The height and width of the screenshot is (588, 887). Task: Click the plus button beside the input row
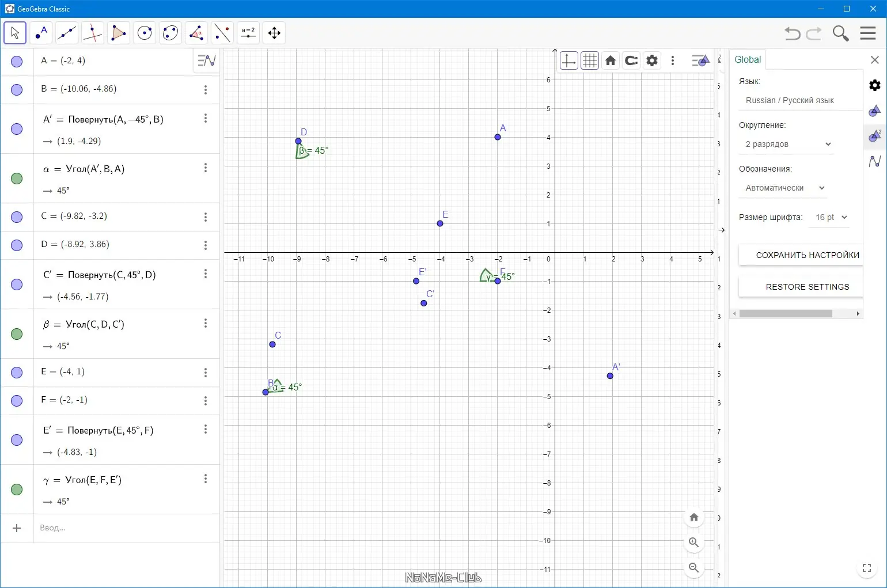17,528
